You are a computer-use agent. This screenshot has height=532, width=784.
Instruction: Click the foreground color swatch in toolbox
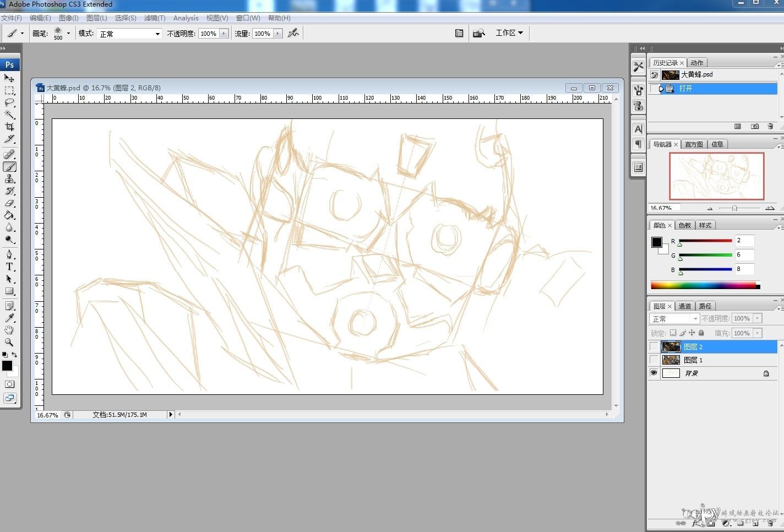click(x=7, y=366)
